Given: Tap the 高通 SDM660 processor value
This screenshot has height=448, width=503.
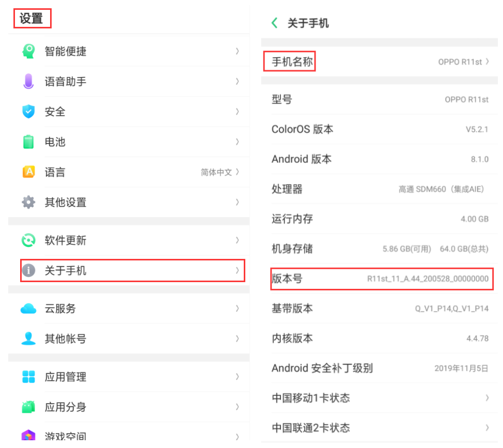Looking at the screenshot, I should 441,189.
